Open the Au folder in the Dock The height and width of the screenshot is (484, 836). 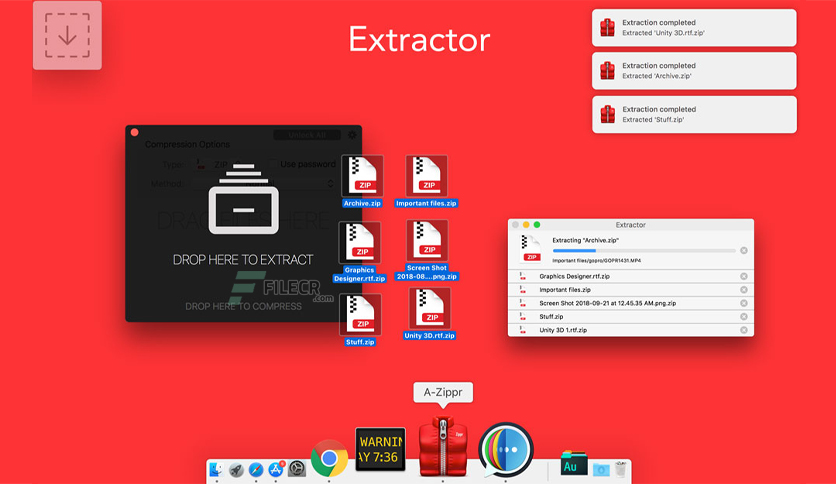pos(574,464)
